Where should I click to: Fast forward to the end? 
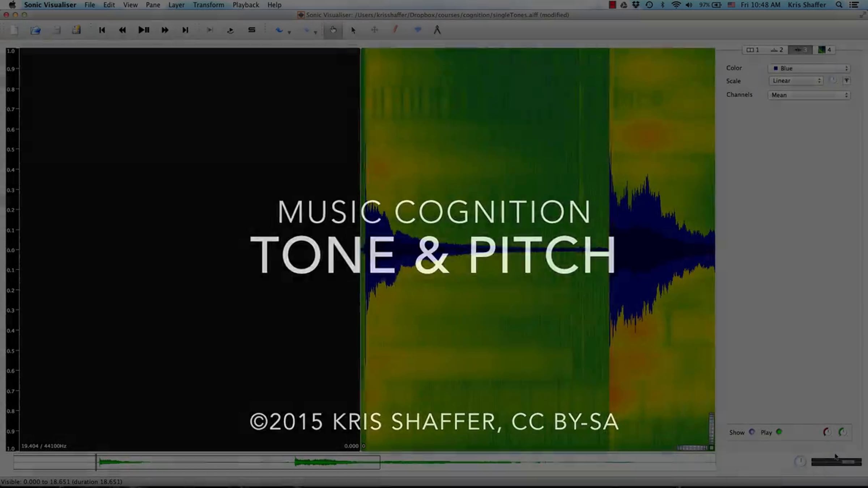(185, 30)
